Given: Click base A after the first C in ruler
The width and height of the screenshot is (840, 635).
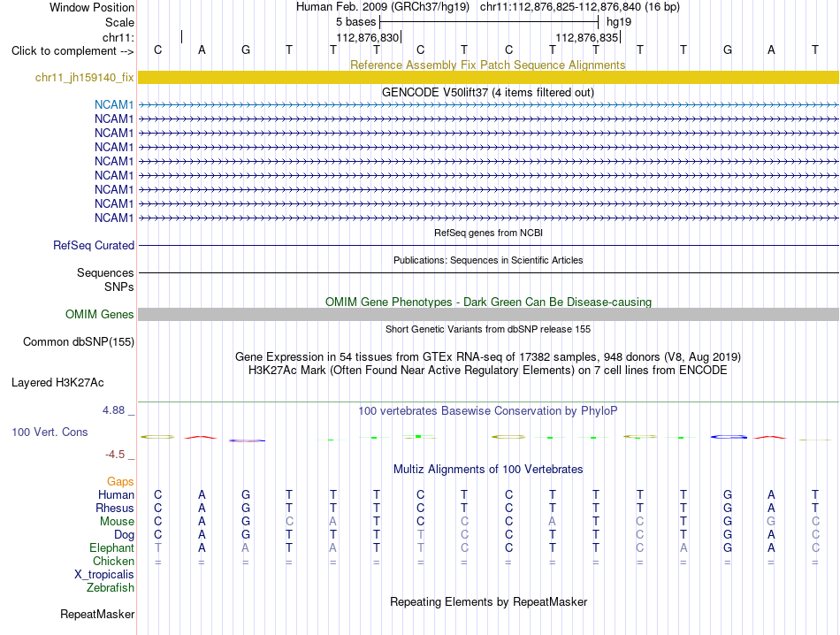Looking at the screenshot, I should (x=202, y=50).
